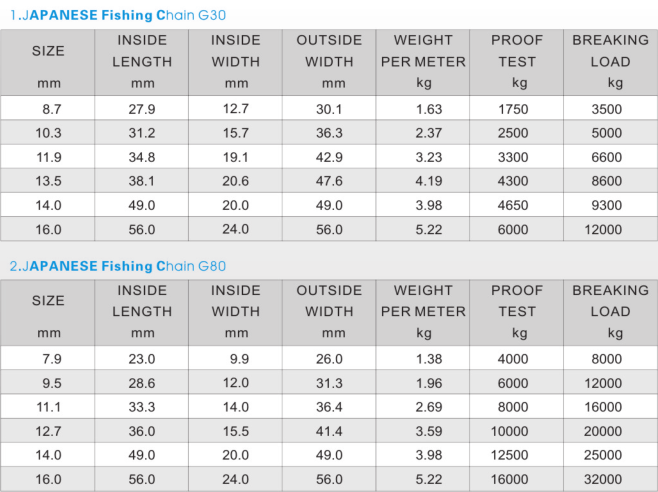Select G80 size 7.9 cell
This screenshot has width=658, height=492.
click(x=50, y=359)
